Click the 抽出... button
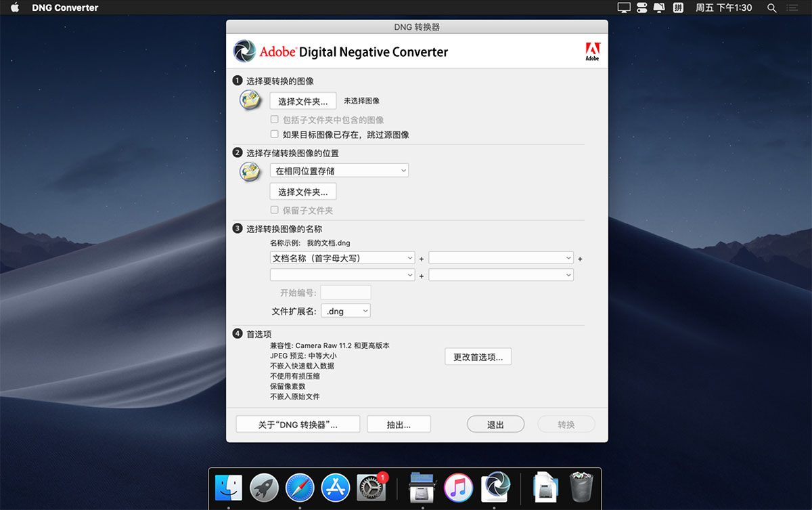This screenshot has width=812, height=510. pyautogui.click(x=399, y=424)
